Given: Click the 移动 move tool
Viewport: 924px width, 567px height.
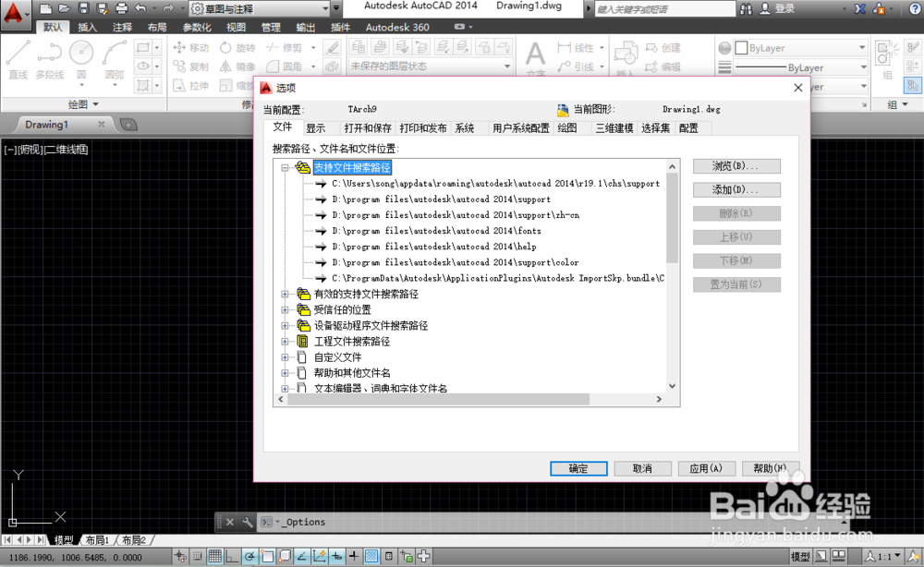Looking at the screenshot, I should click(191, 48).
